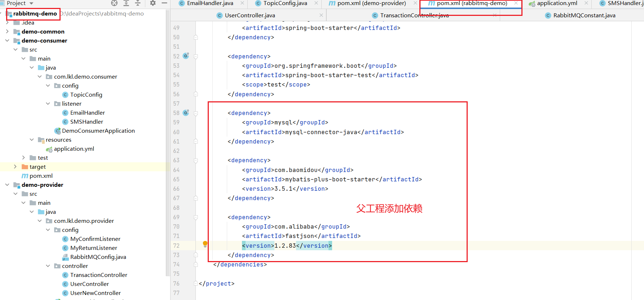Collapse the consumer resources folder

[32, 140]
